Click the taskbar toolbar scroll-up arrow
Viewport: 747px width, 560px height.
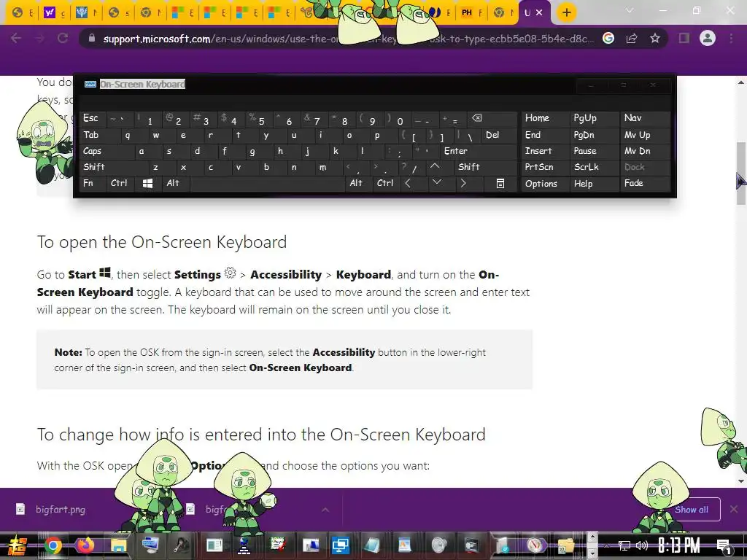point(592,537)
